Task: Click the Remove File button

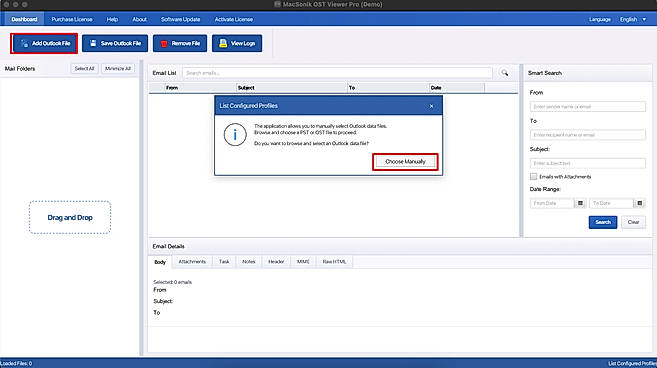Action: click(180, 44)
